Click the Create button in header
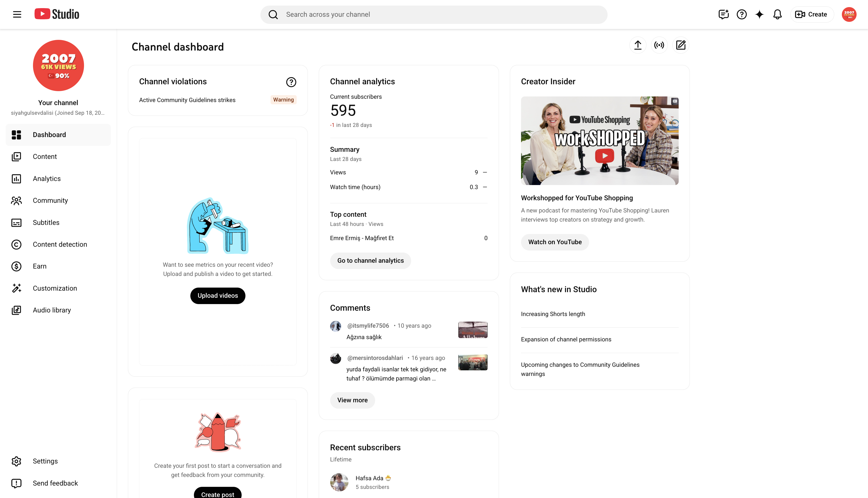This screenshot has height=498, width=868. pyautogui.click(x=812, y=14)
